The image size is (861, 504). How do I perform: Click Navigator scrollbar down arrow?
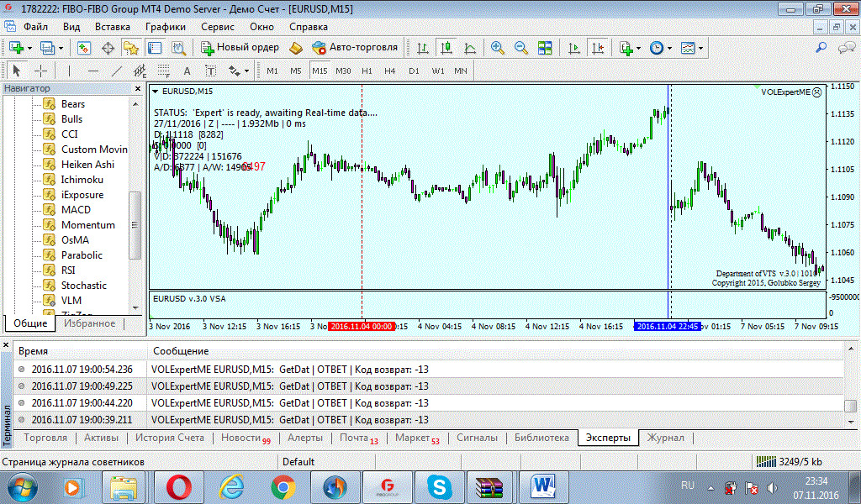[135, 308]
